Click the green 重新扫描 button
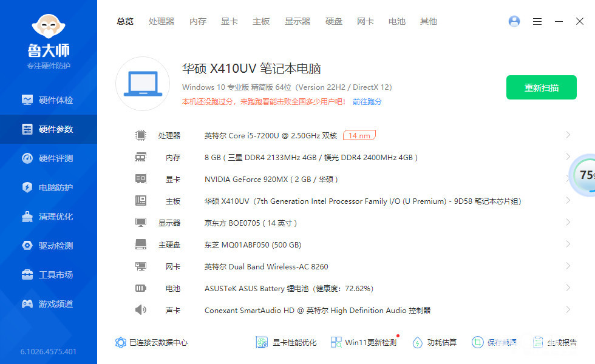Image resolution: width=595 pixels, height=364 pixels. click(x=542, y=88)
